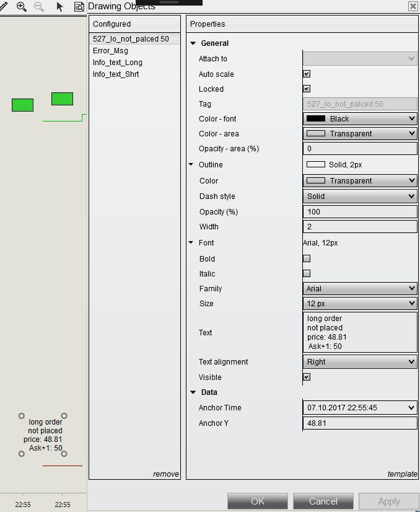Open the outline Color Transparent dropdown
The image size is (420, 512).
coord(360,180)
